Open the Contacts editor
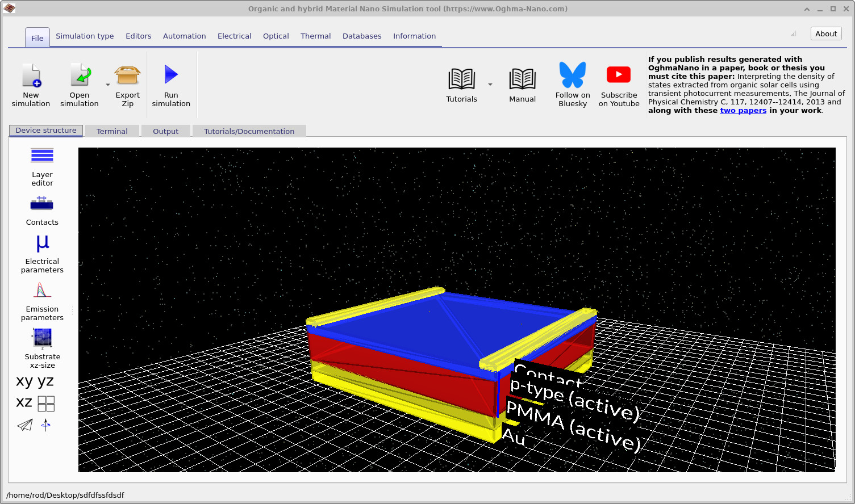This screenshot has height=504, width=855. (x=42, y=204)
